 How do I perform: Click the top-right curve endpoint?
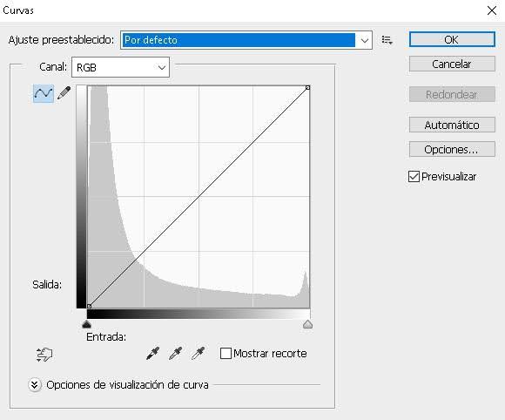coord(308,87)
